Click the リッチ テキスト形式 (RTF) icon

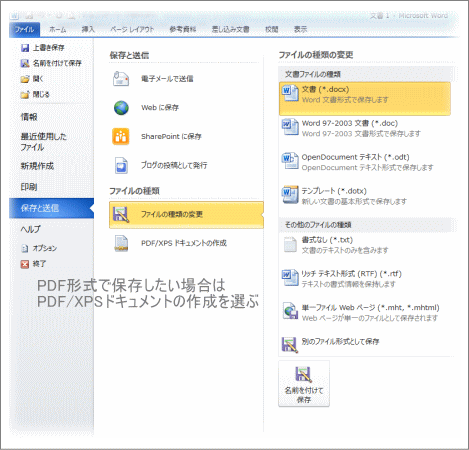(x=290, y=278)
